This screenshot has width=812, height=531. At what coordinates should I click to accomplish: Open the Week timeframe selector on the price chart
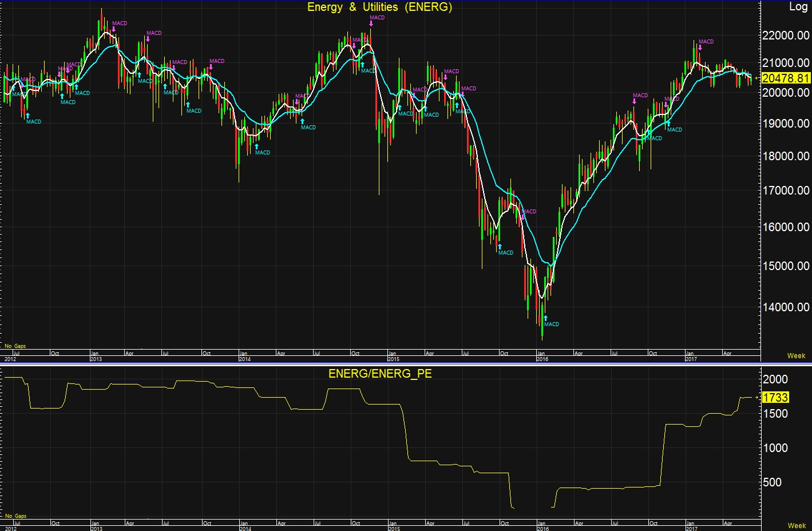[796, 355]
